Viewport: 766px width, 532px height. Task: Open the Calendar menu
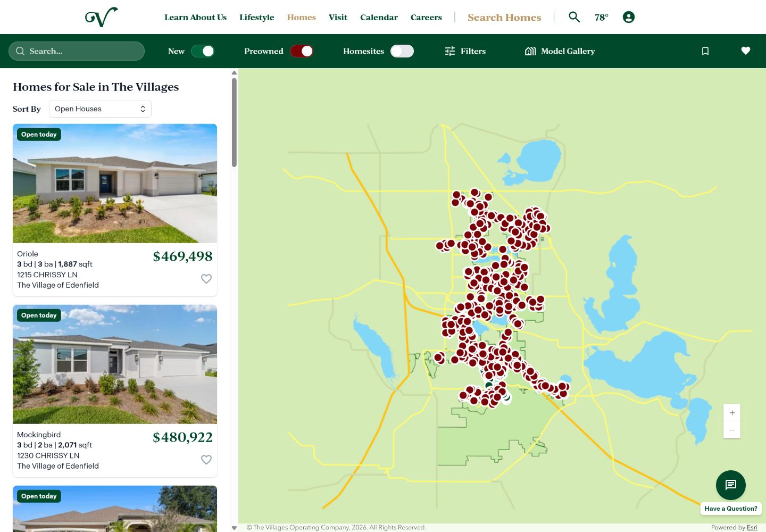(379, 18)
